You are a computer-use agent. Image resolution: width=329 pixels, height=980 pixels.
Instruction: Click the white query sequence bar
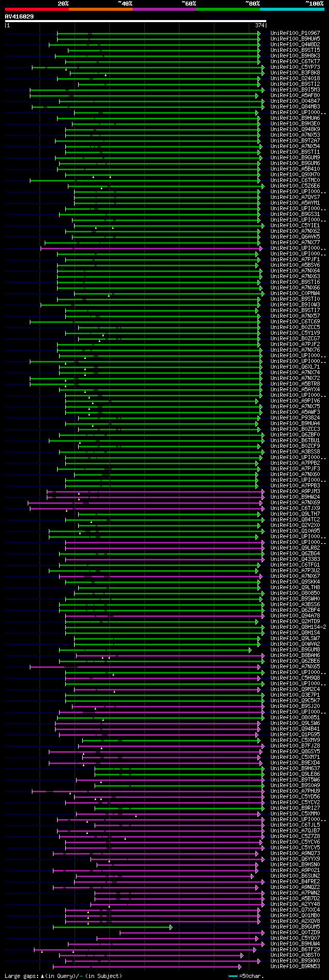coord(136,21)
